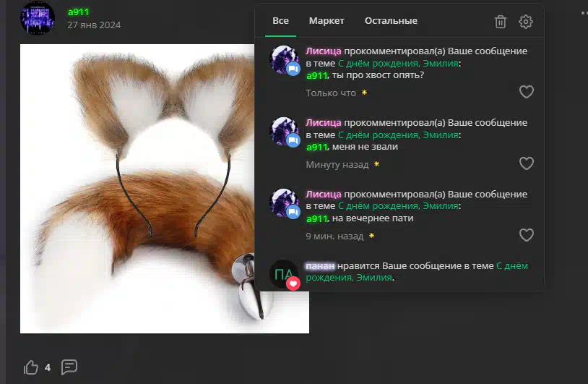Click the thumbs-up icon under the post
588x384 pixels.
coord(31,367)
